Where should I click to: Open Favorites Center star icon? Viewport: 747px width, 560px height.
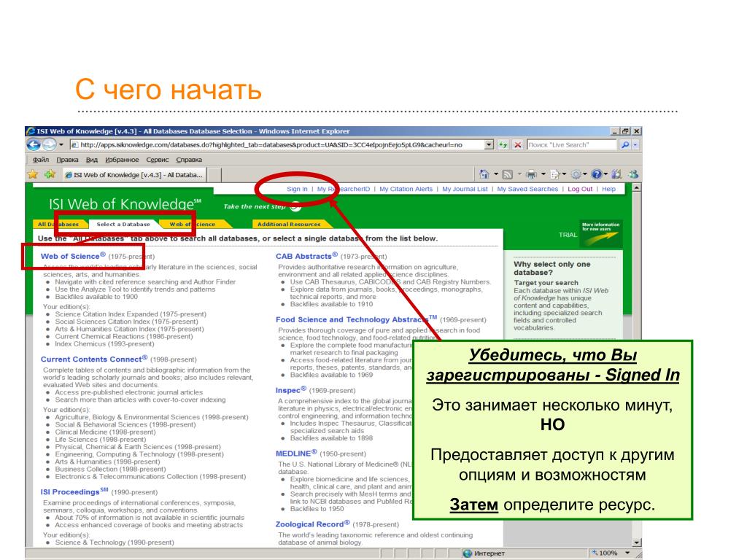(x=33, y=174)
